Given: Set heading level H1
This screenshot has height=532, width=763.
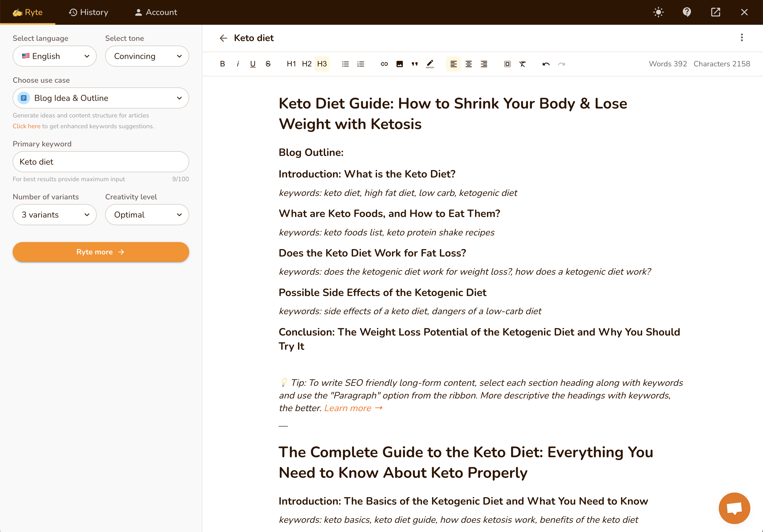Looking at the screenshot, I should pyautogui.click(x=291, y=64).
